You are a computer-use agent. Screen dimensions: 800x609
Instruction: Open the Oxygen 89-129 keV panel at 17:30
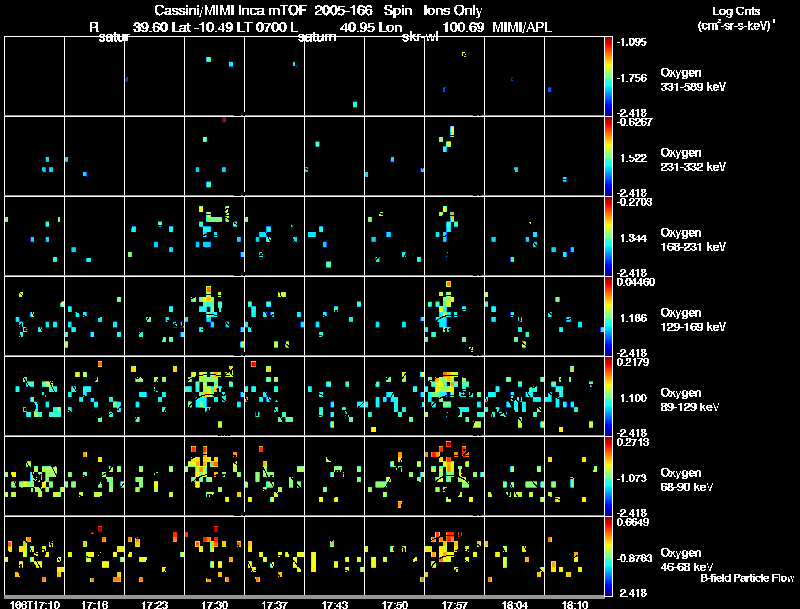click(214, 396)
